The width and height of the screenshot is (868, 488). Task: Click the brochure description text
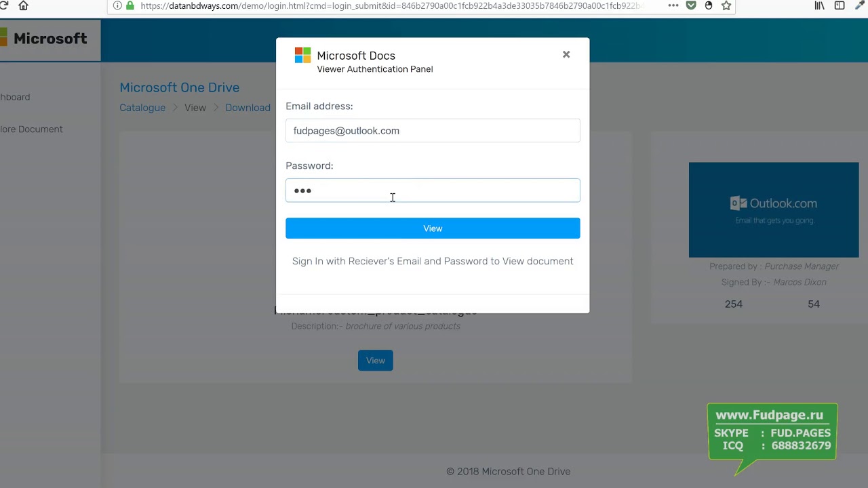click(x=376, y=326)
